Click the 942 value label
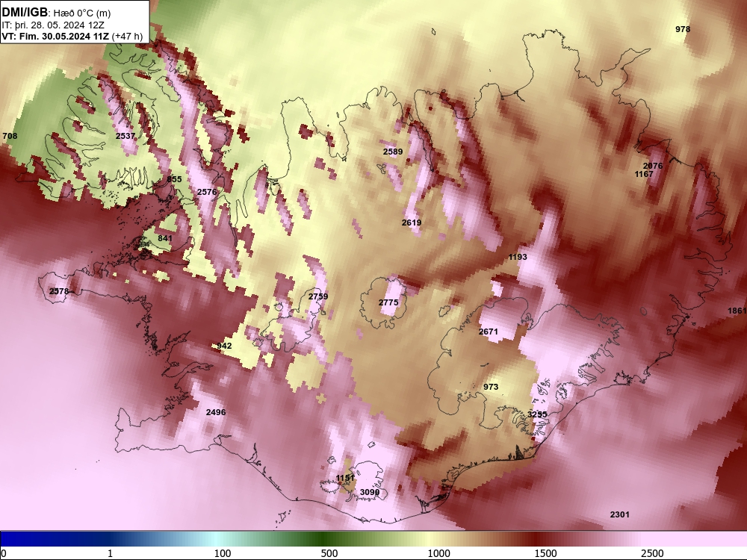Image resolution: width=747 pixels, height=560 pixels. (x=224, y=346)
